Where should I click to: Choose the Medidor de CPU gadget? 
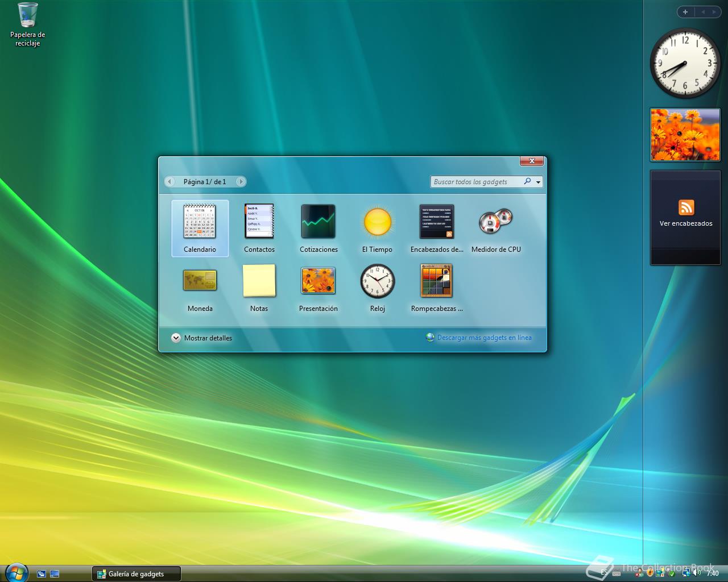pos(496,228)
